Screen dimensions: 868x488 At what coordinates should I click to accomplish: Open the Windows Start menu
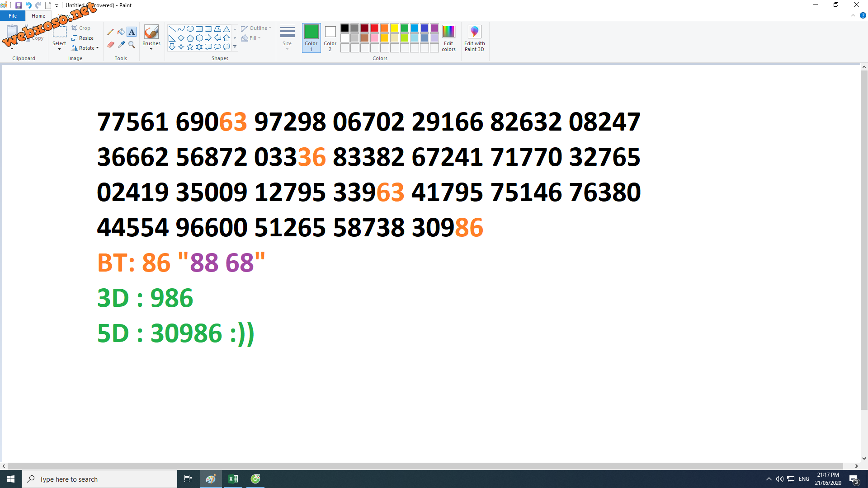[11, 479]
